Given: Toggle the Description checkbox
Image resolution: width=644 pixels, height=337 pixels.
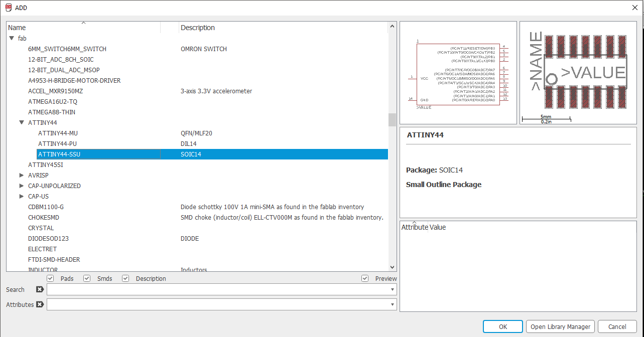Looking at the screenshot, I should 125,278.
